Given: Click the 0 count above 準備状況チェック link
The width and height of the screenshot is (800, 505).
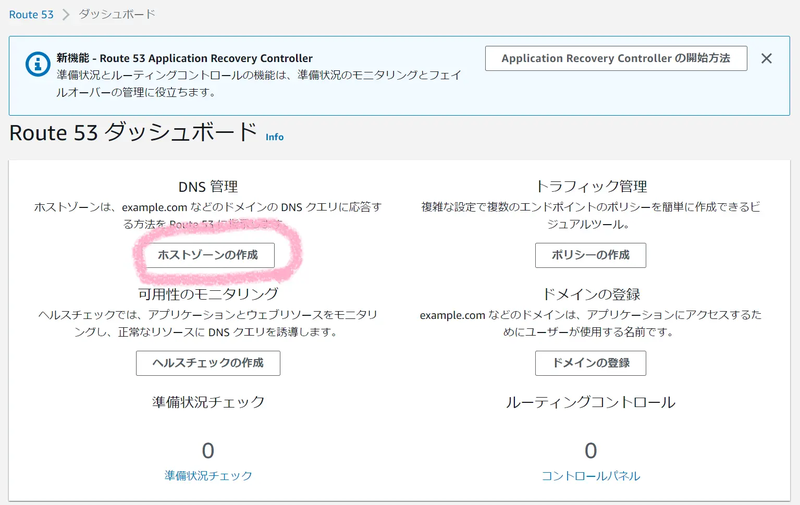Looking at the screenshot, I should (x=208, y=451).
